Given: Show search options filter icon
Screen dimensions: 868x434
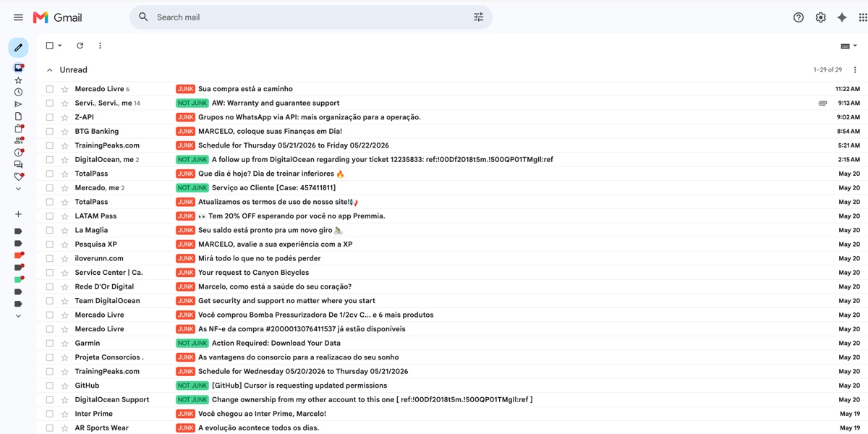Looking at the screenshot, I should click(x=478, y=17).
